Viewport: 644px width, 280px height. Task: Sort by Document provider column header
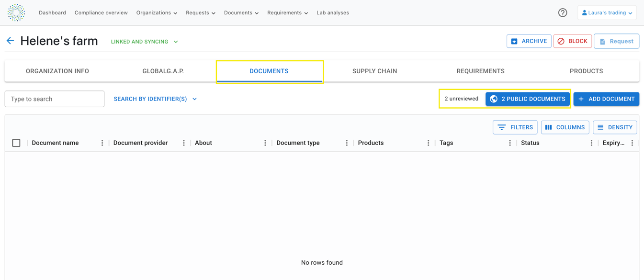pyautogui.click(x=141, y=143)
